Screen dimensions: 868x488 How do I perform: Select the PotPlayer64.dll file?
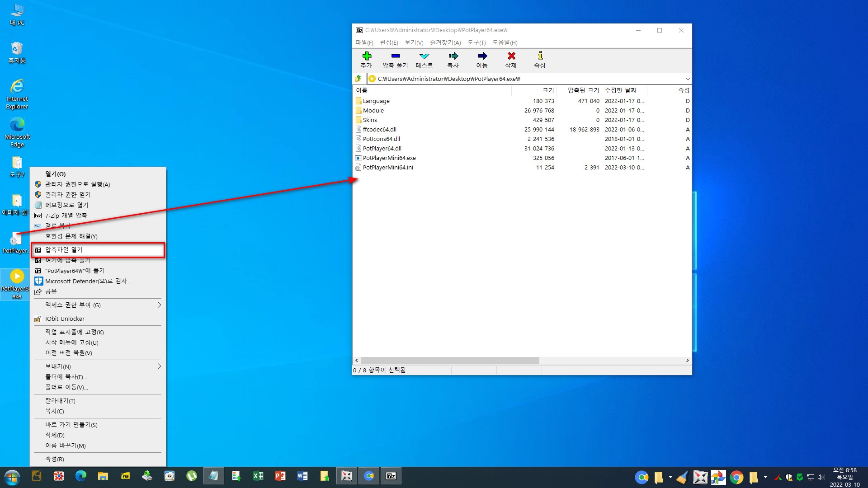[522, 148]
